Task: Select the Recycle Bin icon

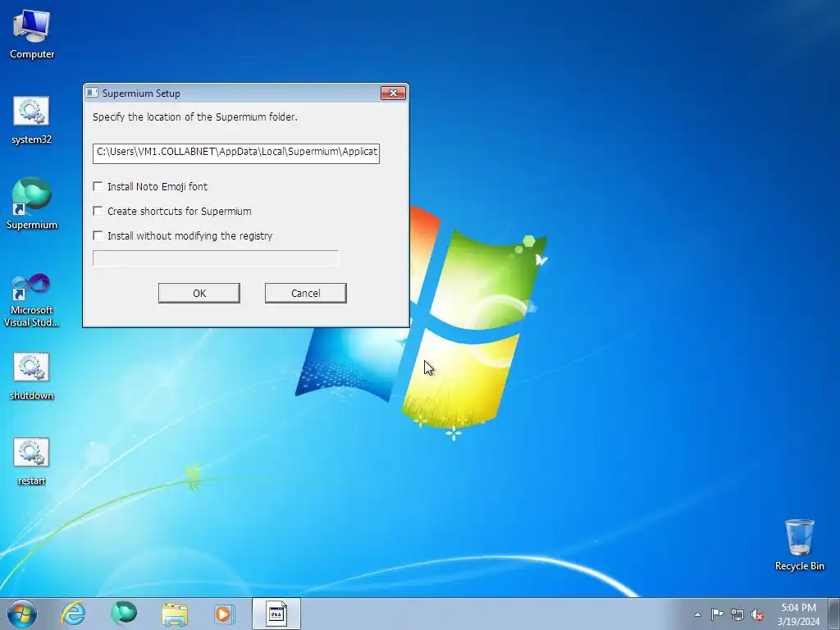Action: pos(799,545)
